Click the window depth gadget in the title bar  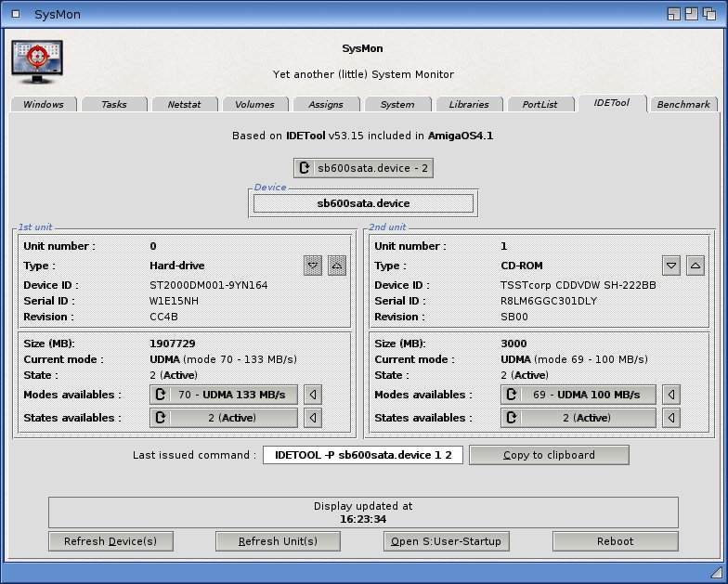(709, 14)
